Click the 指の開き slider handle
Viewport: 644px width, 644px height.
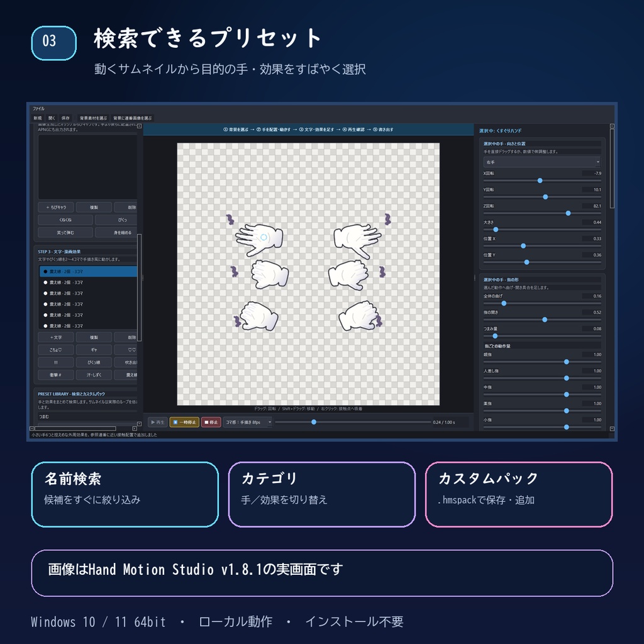tap(545, 319)
